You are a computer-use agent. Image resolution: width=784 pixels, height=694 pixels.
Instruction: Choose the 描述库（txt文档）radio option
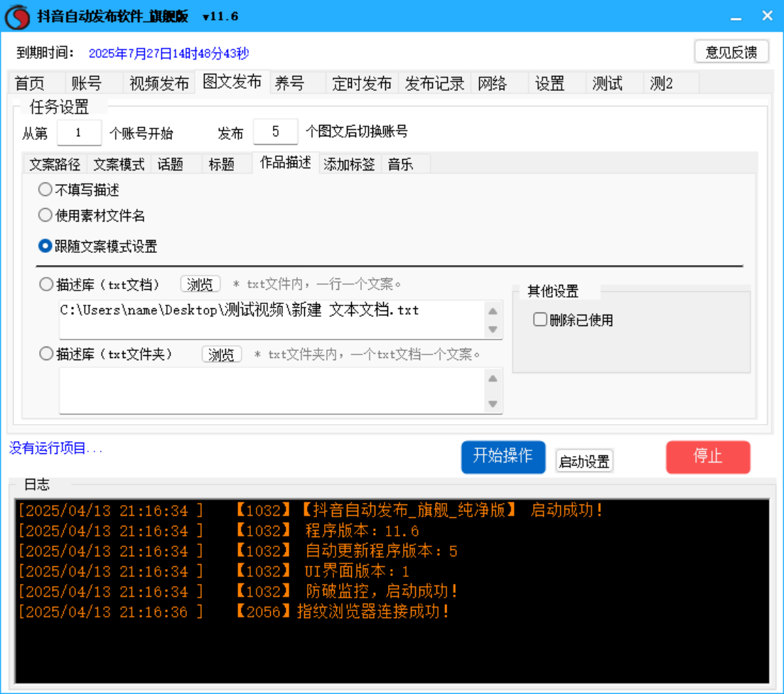tap(100, 284)
